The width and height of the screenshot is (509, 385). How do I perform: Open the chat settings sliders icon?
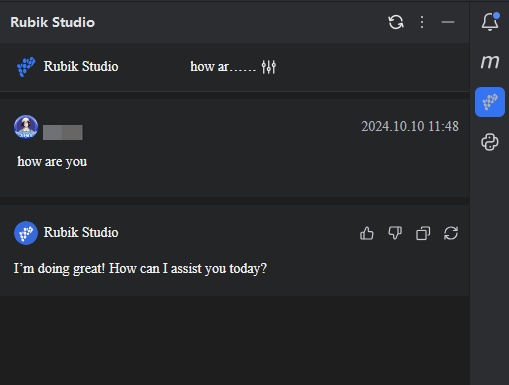click(x=269, y=67)
